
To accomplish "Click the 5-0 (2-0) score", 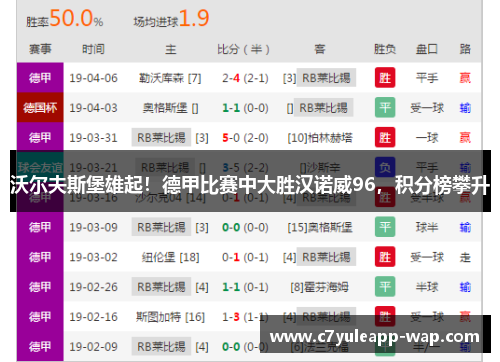I will click(245, 138).
